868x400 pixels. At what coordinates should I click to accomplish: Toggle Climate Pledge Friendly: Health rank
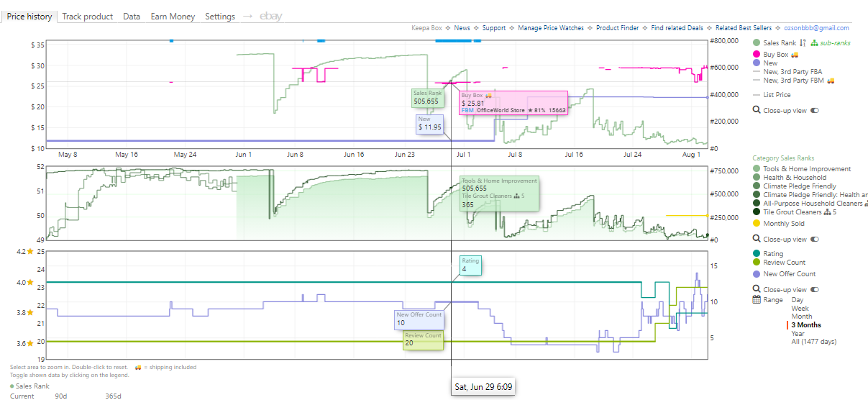[757, 195]
